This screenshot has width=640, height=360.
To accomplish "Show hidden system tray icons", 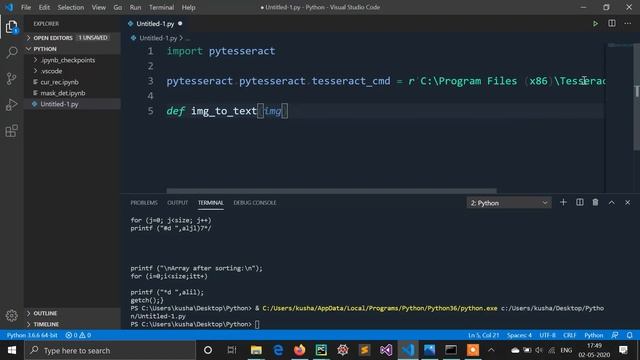I will [x=491, y=350].
